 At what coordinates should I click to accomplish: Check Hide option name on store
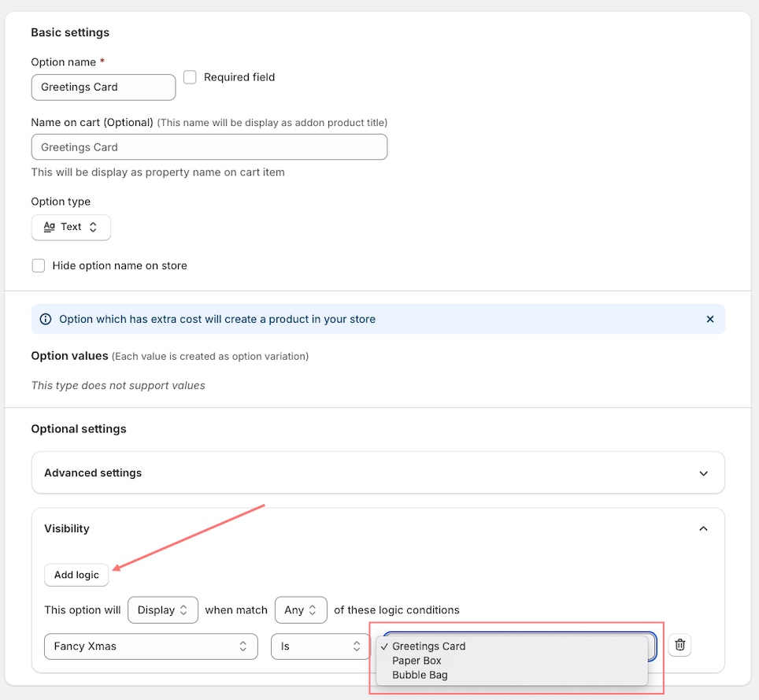[x=39, y=265]
